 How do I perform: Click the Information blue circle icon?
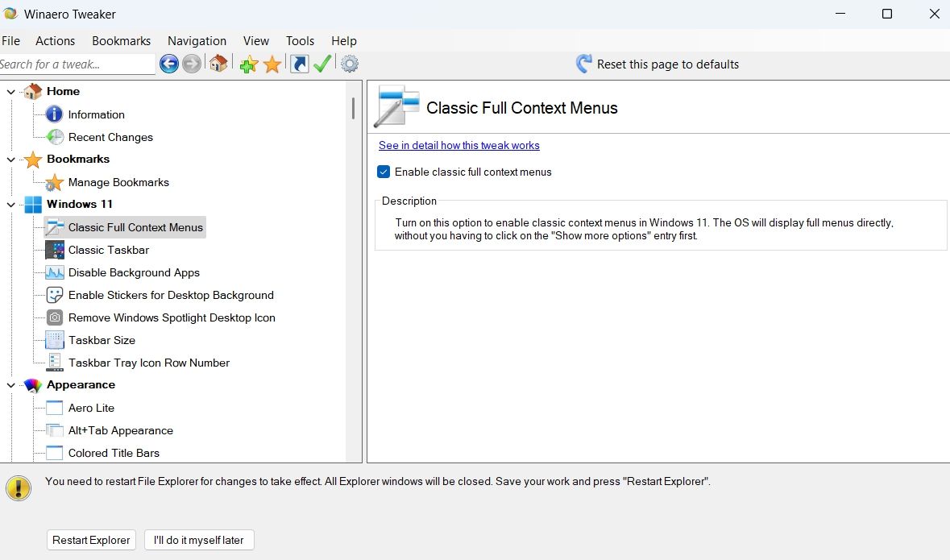coord(55,114)
